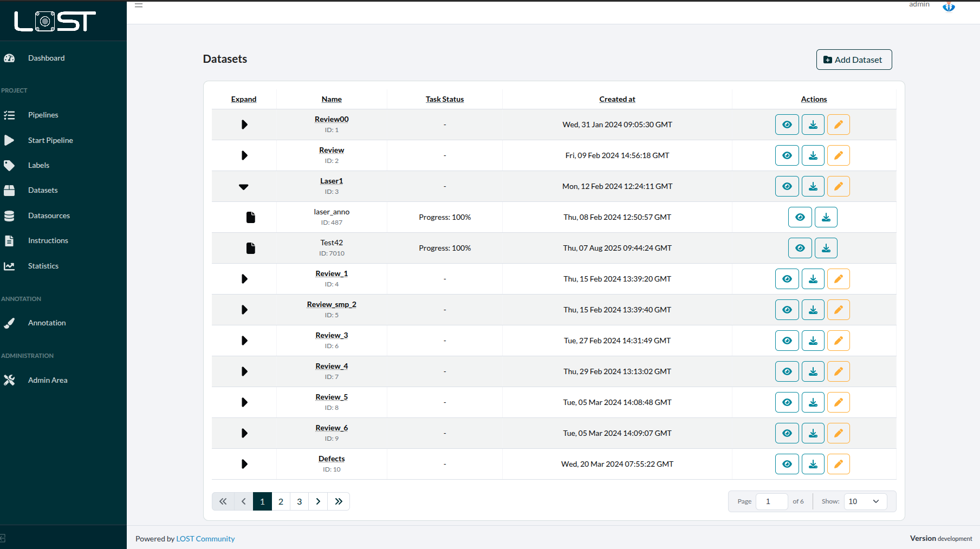Collapse the Laser1 dataset row
This screenshot has height=549, width=980.
[x=244, y=186]
